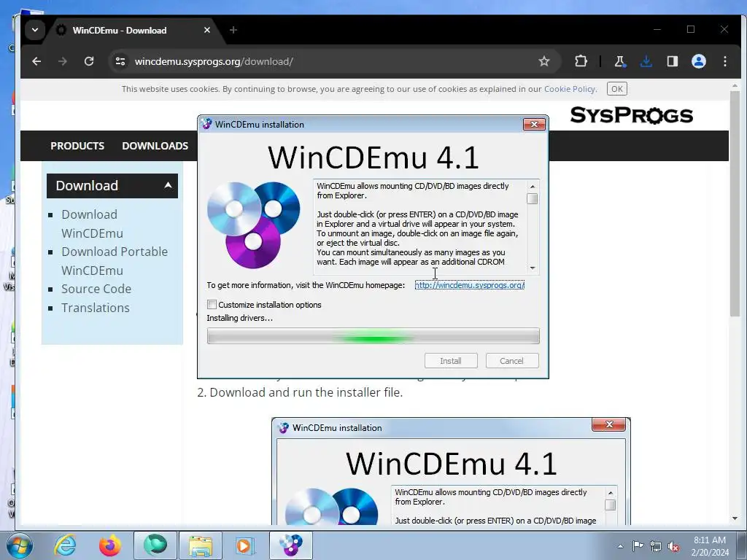This screenshot has height=560, width=747.
Task: Show hidden tray icons arrow
Action: pyautogui.click(x=620, y=546)
